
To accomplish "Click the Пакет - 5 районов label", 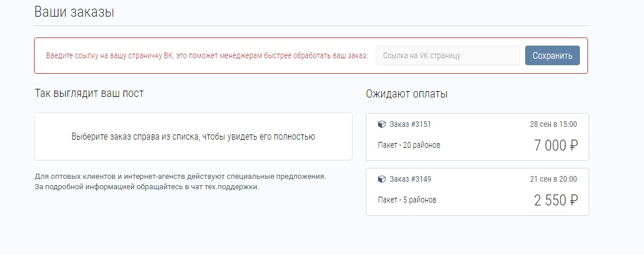I will tap(407, 200).
